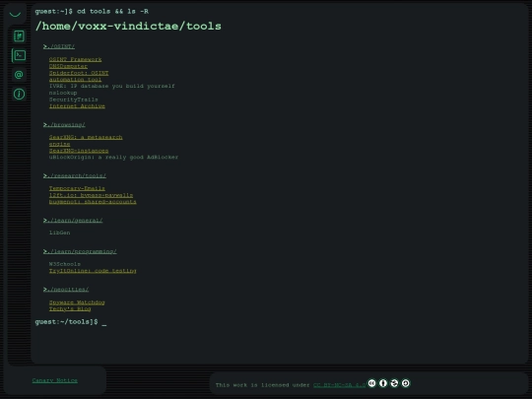Open the Spyware Watchdog link
532x399 pixels.
pos(77,302)
